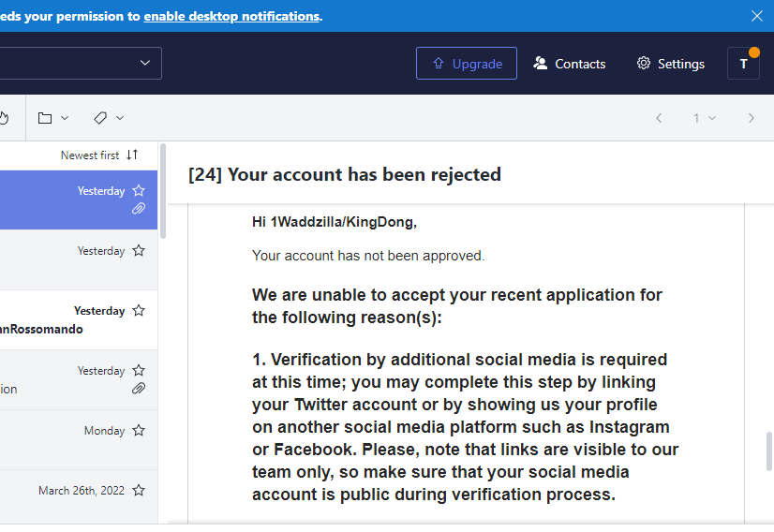Star the Monday message
The width and height of the screenshot is (774, 532).
click(x=139, y=430)
